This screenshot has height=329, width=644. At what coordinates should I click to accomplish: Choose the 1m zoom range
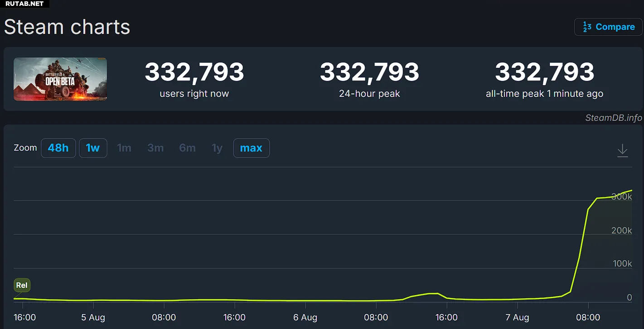(x=124, y=148)
